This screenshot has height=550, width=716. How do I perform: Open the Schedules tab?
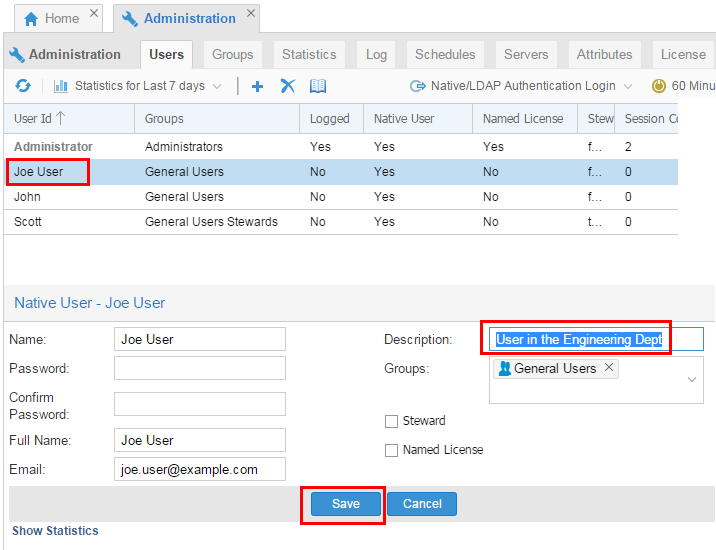point(445,54)
